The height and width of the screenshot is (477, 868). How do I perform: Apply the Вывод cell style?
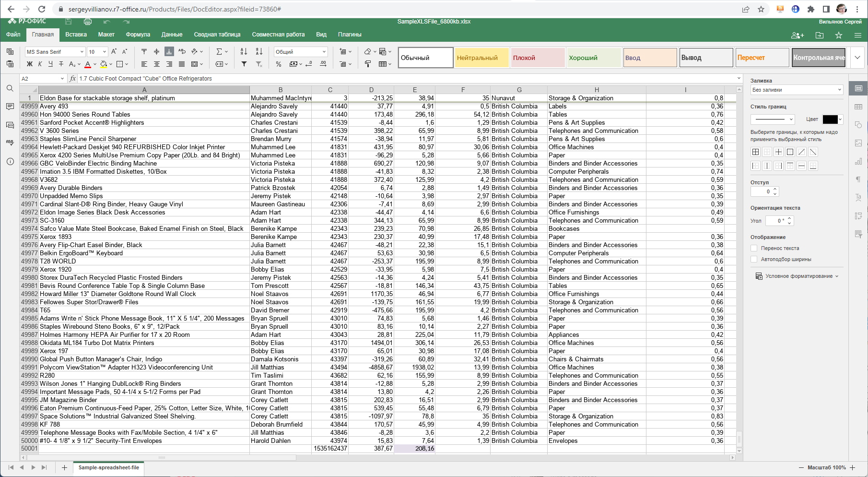(x=706, y=58)
